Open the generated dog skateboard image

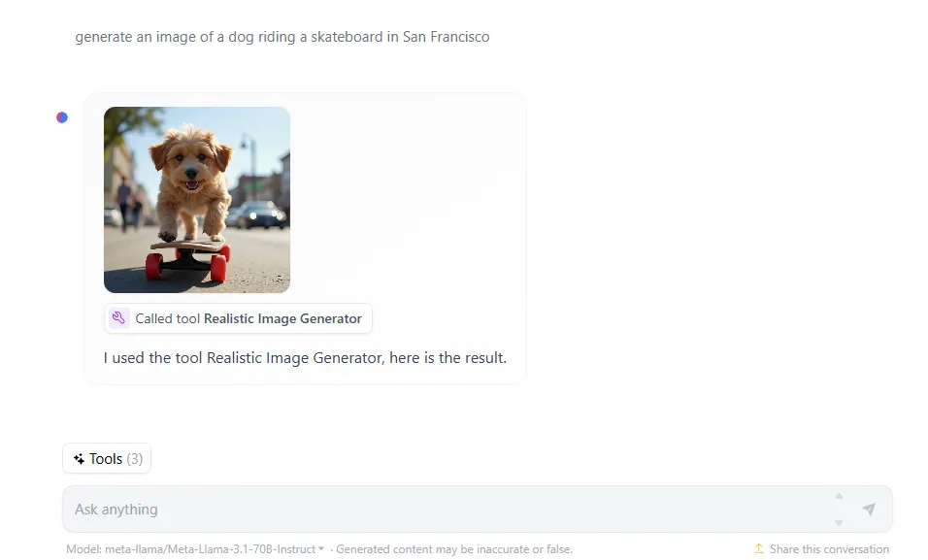pyautogui.click(x=197, y=200)
